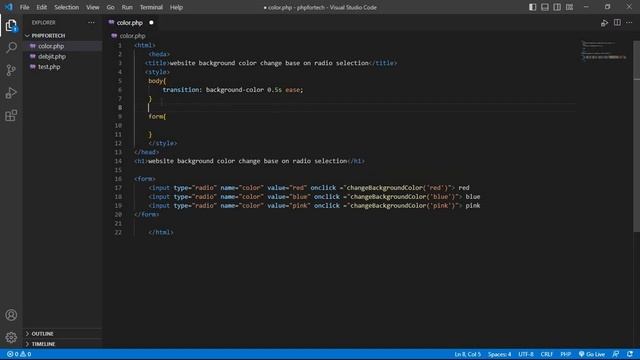Open the Extensions view
Screen dimensions: 640x360
(x=11, y=116)
